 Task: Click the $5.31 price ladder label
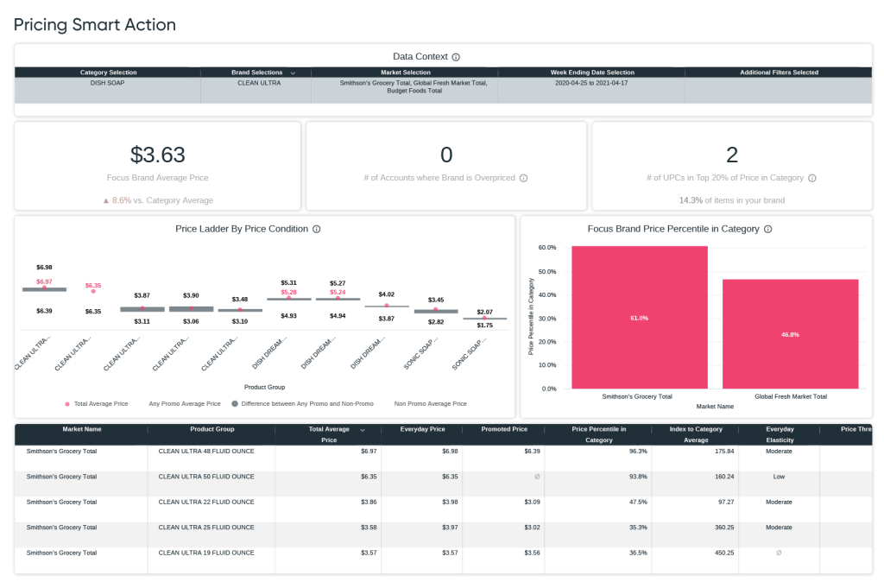click(x=288, y=283)
